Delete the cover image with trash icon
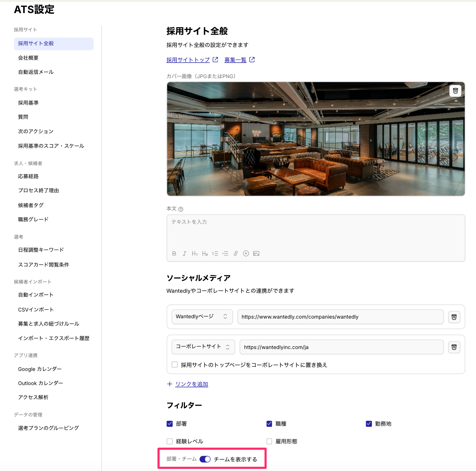The width and height of the screenshot is (476, 471). coord(455,91)
